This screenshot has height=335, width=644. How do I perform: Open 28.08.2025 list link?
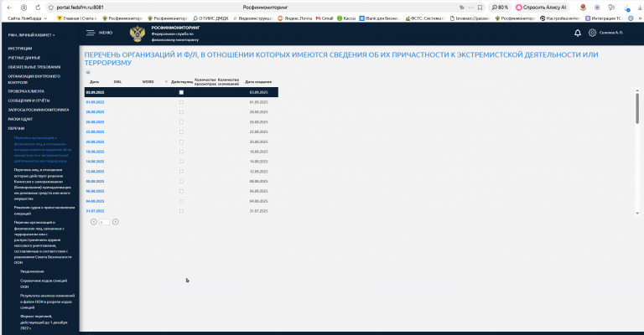(95, 112)
